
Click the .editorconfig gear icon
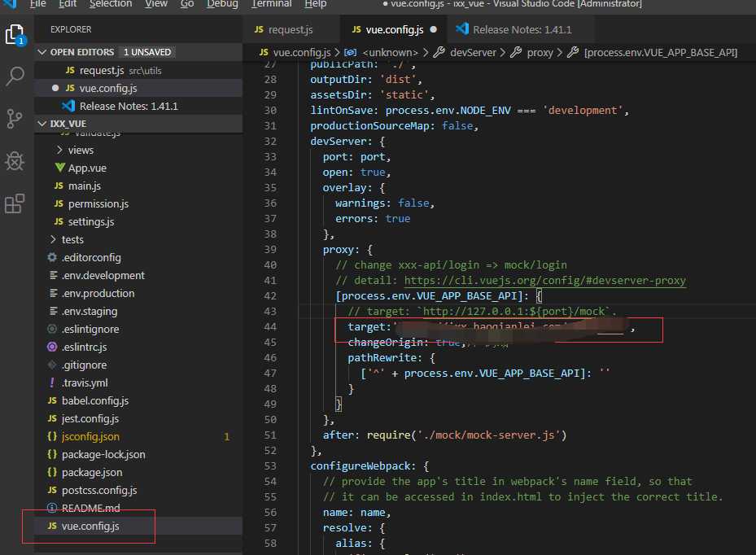click(52, 257)
